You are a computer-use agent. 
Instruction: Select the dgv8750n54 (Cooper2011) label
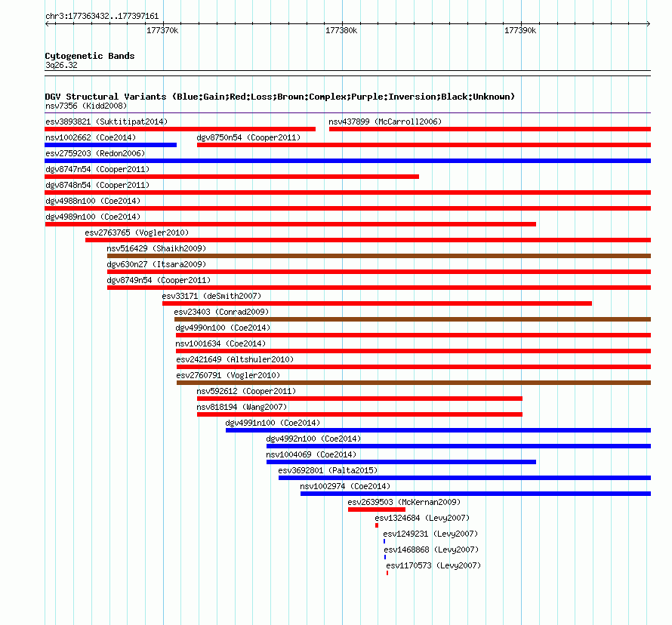248,137
